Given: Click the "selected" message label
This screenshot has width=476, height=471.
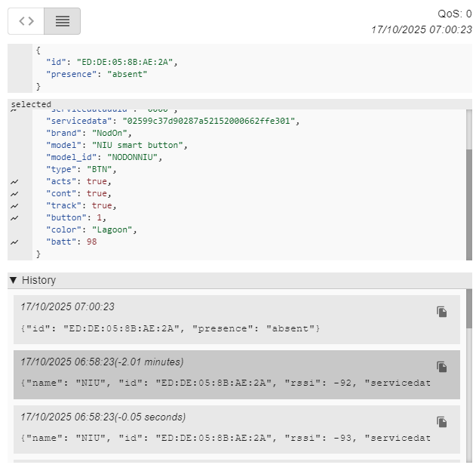Looking at the screenshot, I should [31, 104].
